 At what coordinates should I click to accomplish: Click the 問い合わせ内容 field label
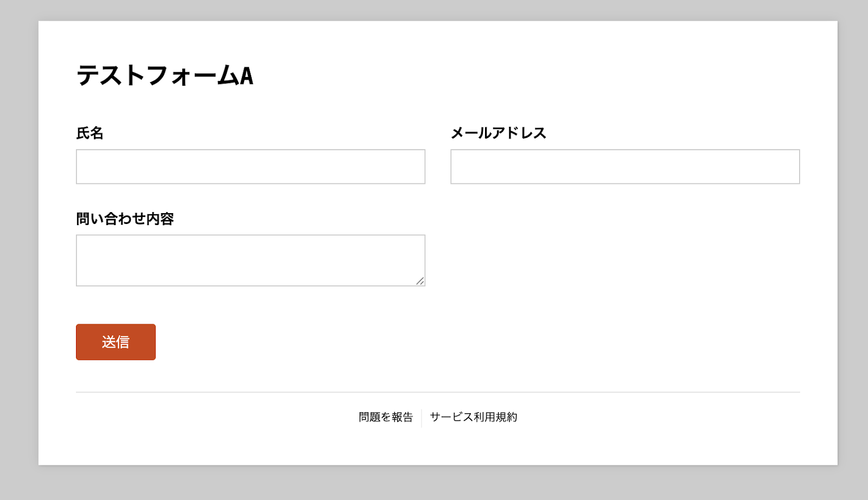pyautogui.click(x=125, y=219)
